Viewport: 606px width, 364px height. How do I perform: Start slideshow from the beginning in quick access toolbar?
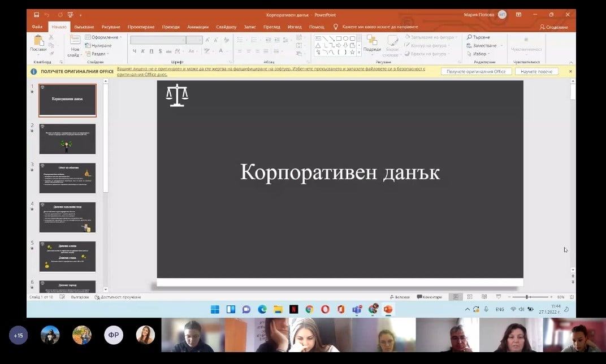(70, 15)
